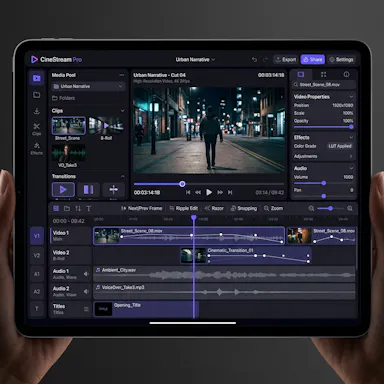384x384 pixels.
Task: Open Settings in the top bar
Action: [x=341, y=60]
